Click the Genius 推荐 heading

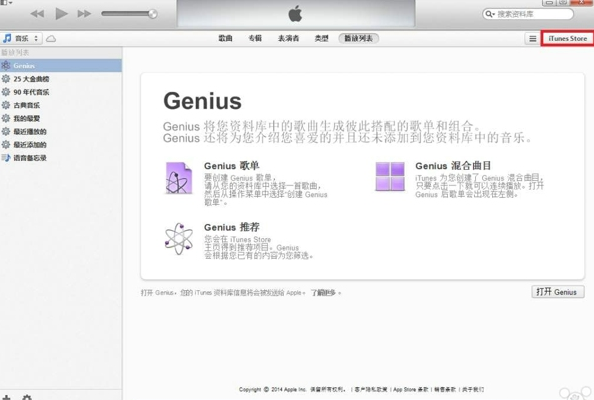click(x=231, y=227)
